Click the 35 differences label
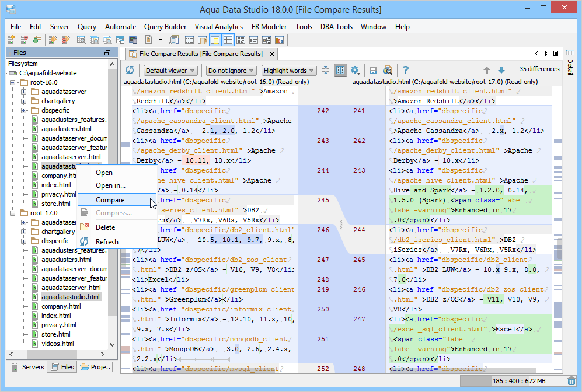The image size is (582, 392). point(539,69)
